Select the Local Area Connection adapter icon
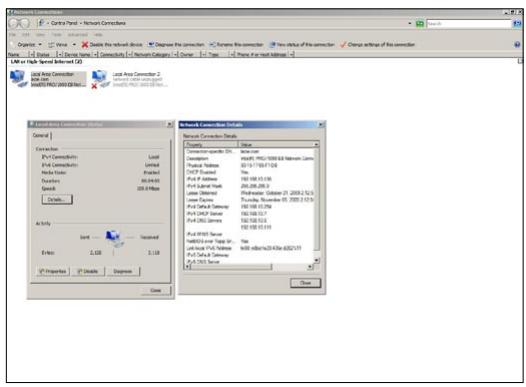Viewport: 526px width, 387px height. pyautogui.click(x=18, y=79)
